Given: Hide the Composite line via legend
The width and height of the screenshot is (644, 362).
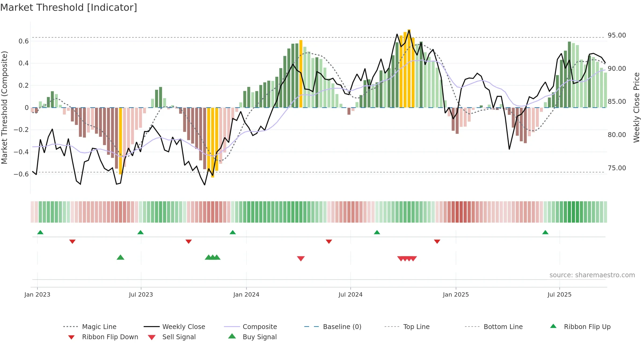Looking at the screenshot, I should 250,327.
